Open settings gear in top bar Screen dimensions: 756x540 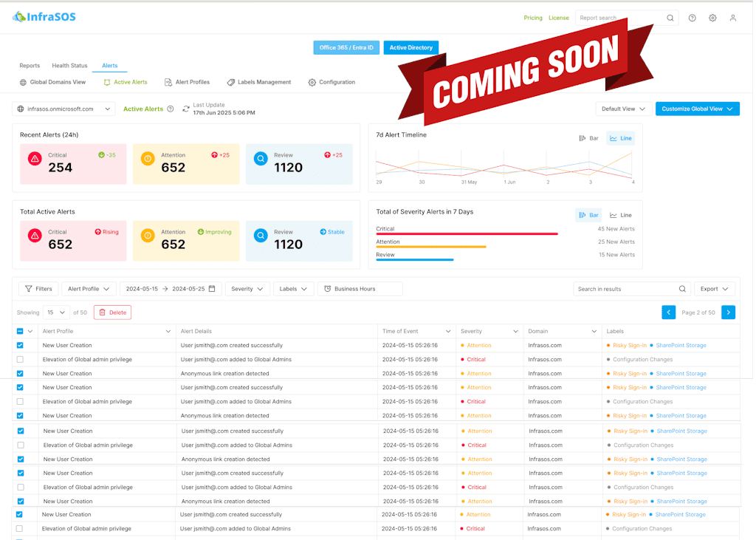(712, 18)
